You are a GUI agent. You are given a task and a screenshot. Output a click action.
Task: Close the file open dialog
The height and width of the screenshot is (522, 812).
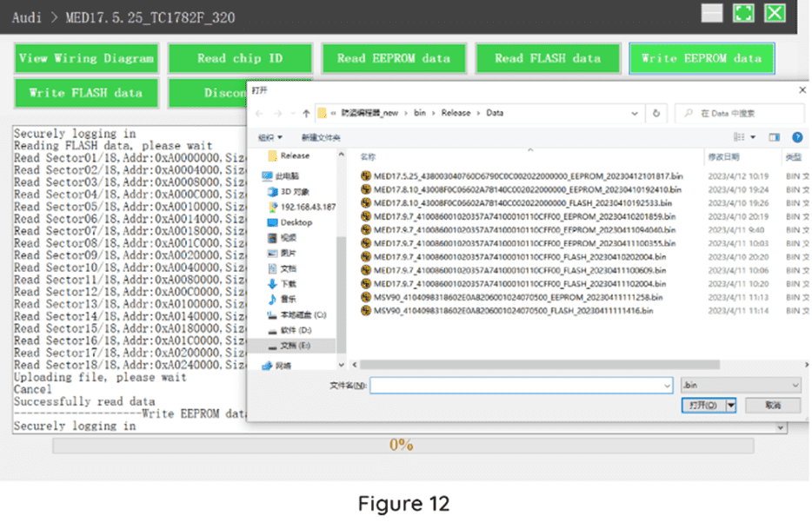point(802,90)
